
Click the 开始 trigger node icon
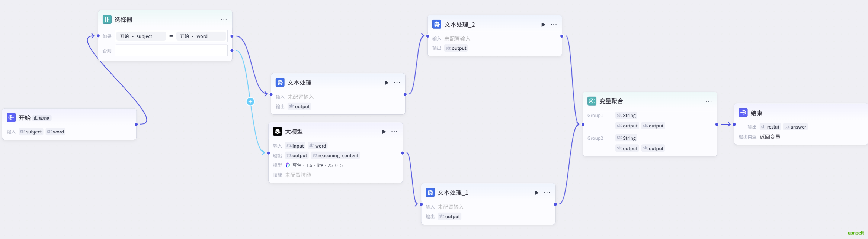pyautogui.click(x=11, y=117)
